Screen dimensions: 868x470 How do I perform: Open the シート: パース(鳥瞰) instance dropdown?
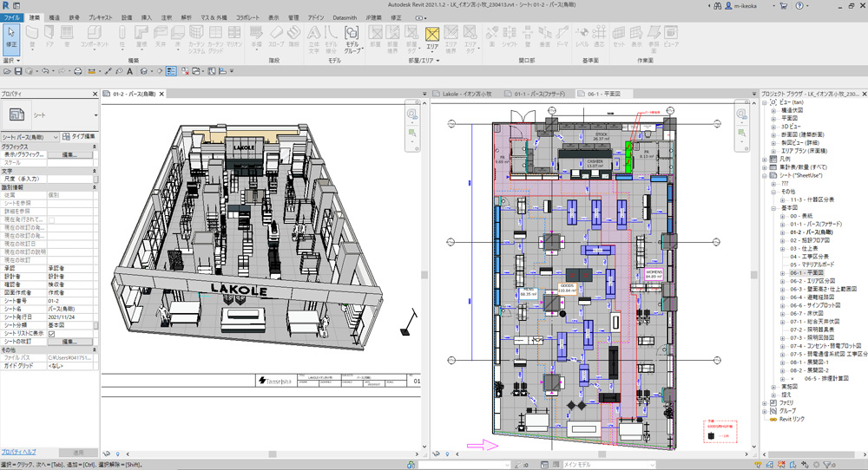pos(30,136)
